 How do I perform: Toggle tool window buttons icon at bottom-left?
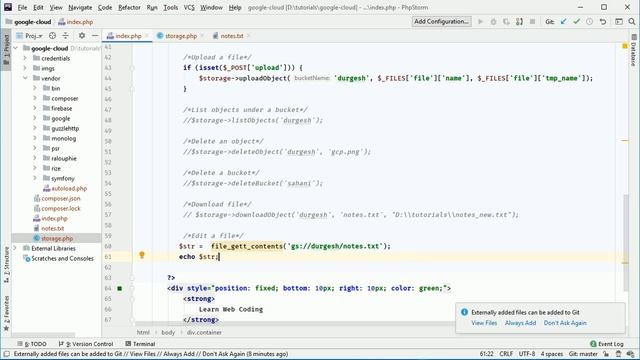6,354
